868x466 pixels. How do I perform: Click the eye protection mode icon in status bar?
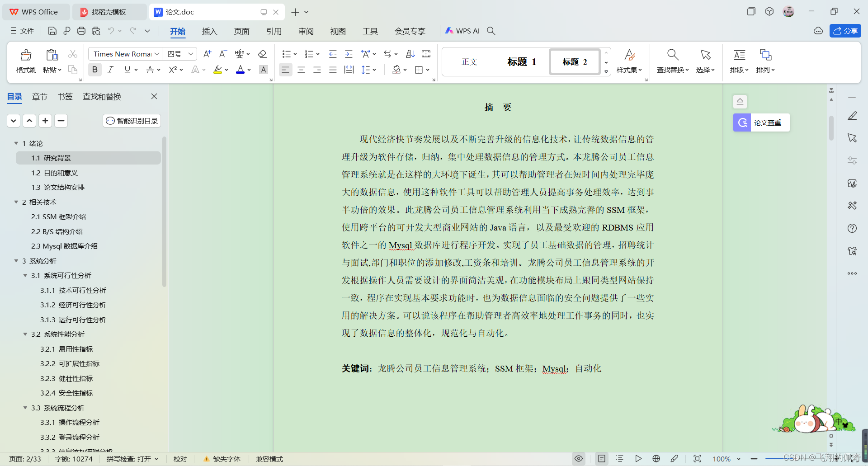click(x=579, y=459)
